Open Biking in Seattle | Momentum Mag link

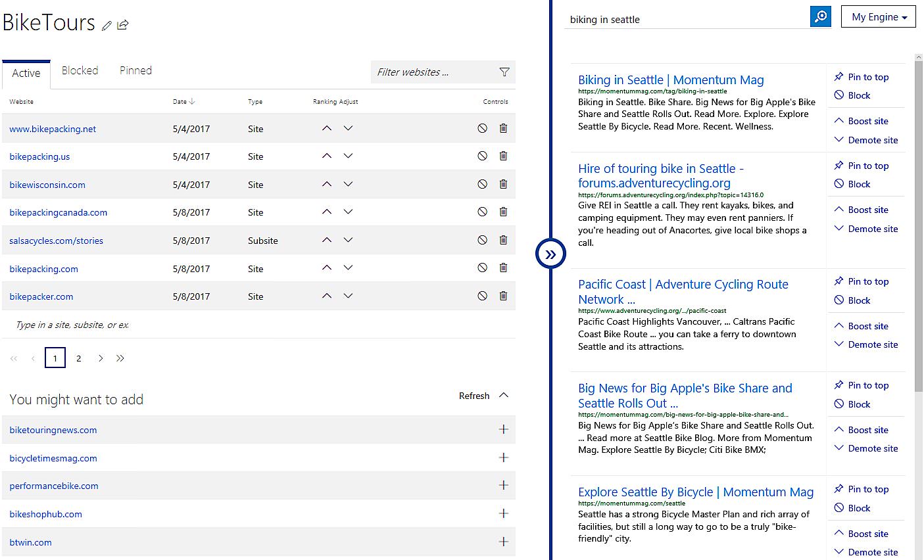coord(671,80)
